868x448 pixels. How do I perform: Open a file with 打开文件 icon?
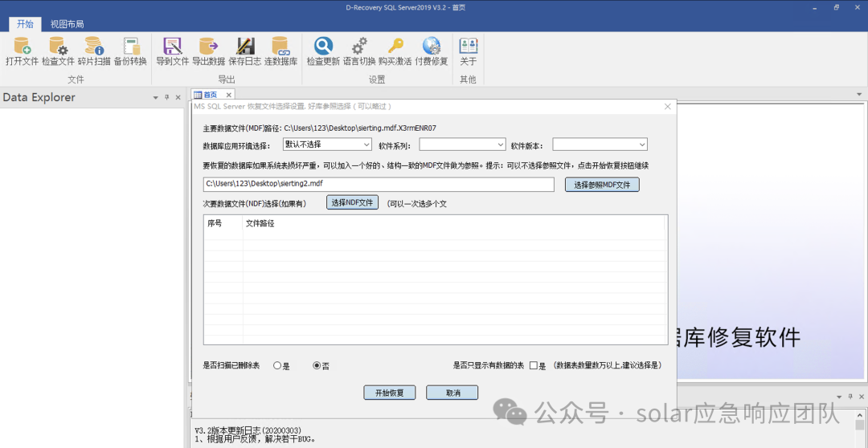tap(23, 51)
